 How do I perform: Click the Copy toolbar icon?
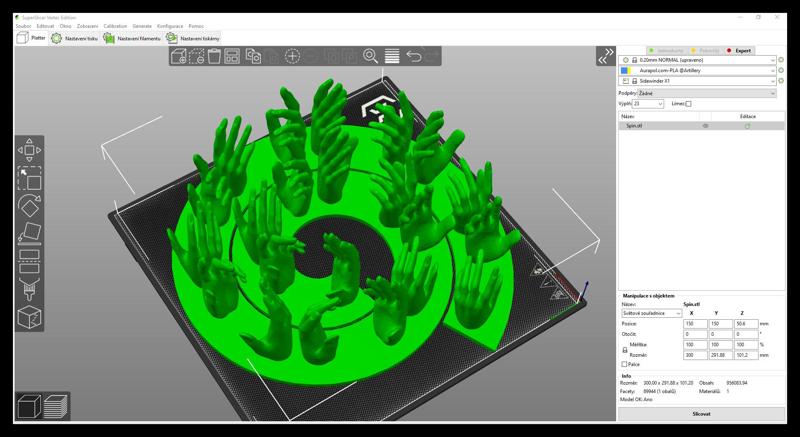pyautogui.click(x=253, y=56)
